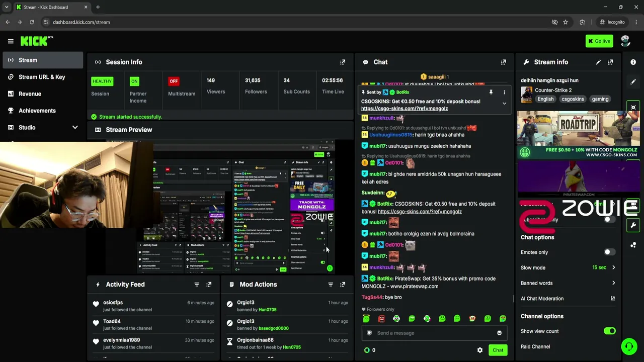
Task: Open the info icon in right sidebar
Action: (633, 62)
